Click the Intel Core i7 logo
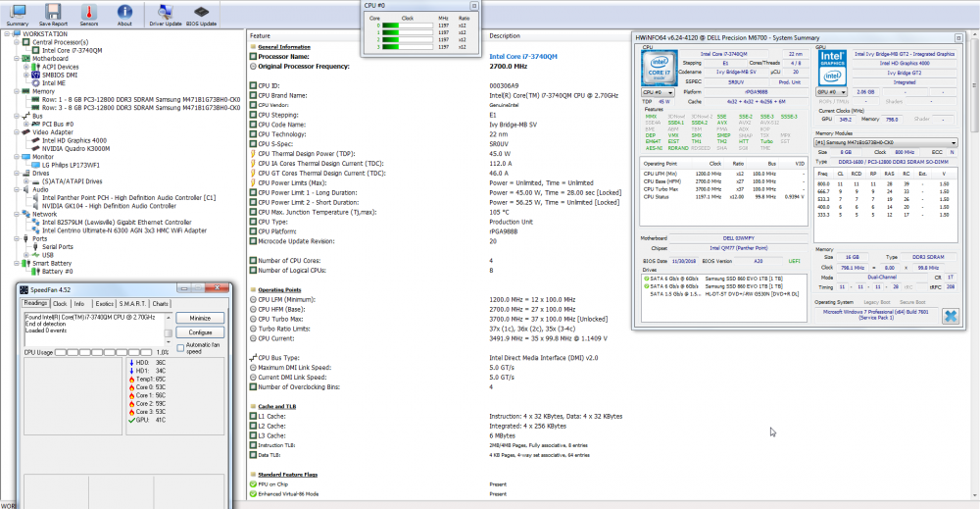This screenshot has width=980, height=509. pos(659,69)
